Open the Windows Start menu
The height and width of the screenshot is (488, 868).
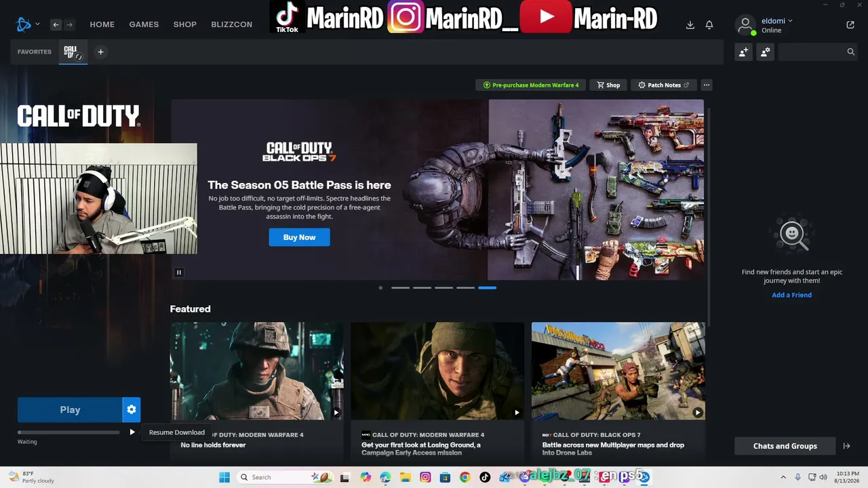224,477
